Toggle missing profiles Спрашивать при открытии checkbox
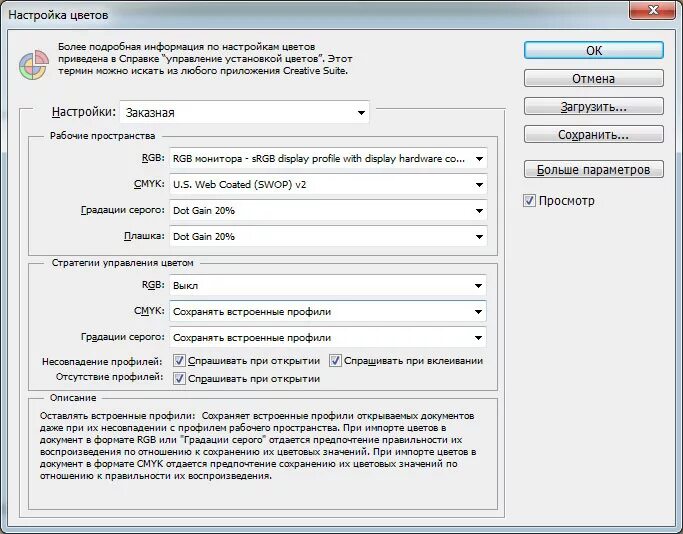 (x=179, y=378)
